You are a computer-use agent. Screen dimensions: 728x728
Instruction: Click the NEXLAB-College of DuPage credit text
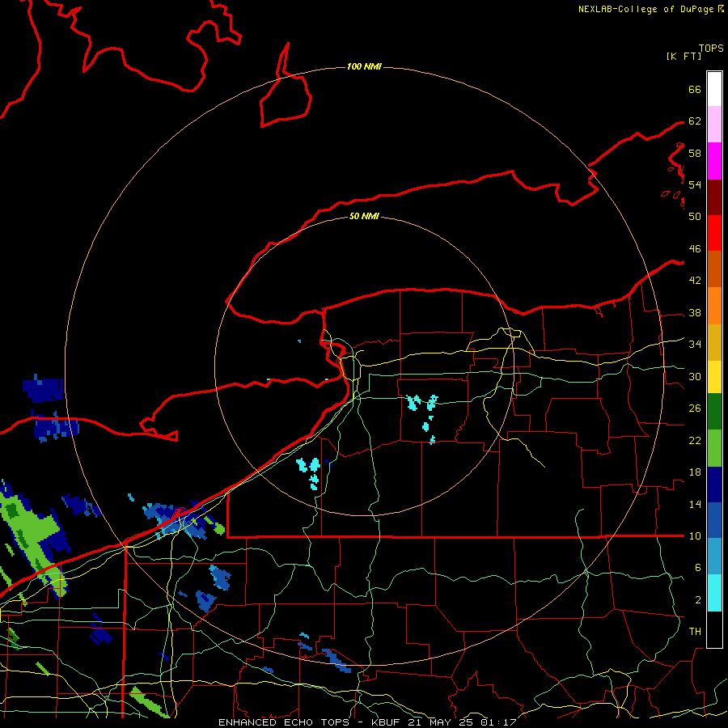pos(645,9)
